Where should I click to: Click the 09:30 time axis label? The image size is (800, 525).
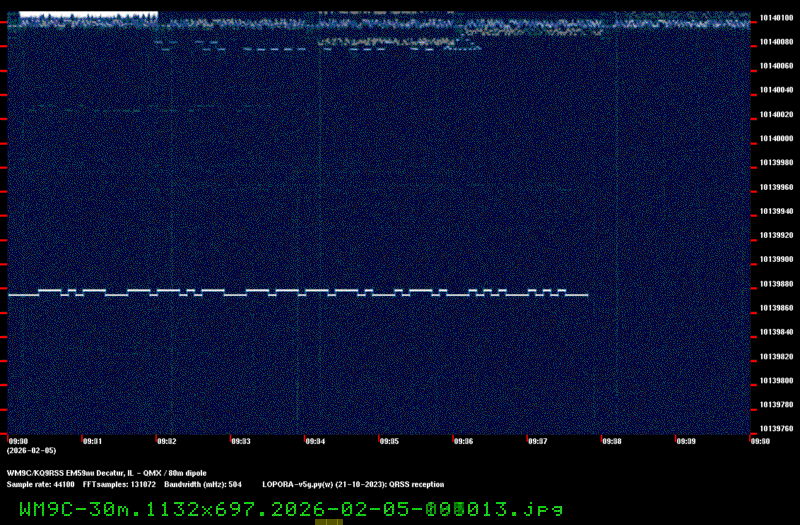pyautogui.click(x=18, y=440)
